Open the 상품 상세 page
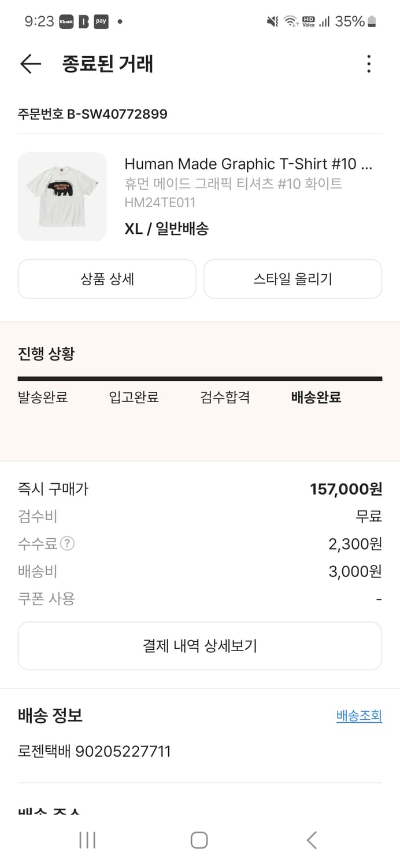Screen dimensions: 400x868 (x=107, y=278)
